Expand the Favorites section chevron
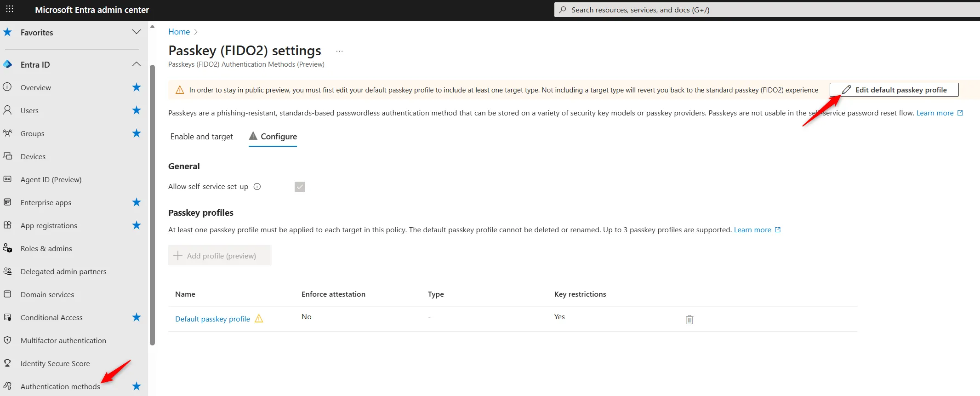Image resolution: width=980 pixels, height=396 pixels. [137, 32]
